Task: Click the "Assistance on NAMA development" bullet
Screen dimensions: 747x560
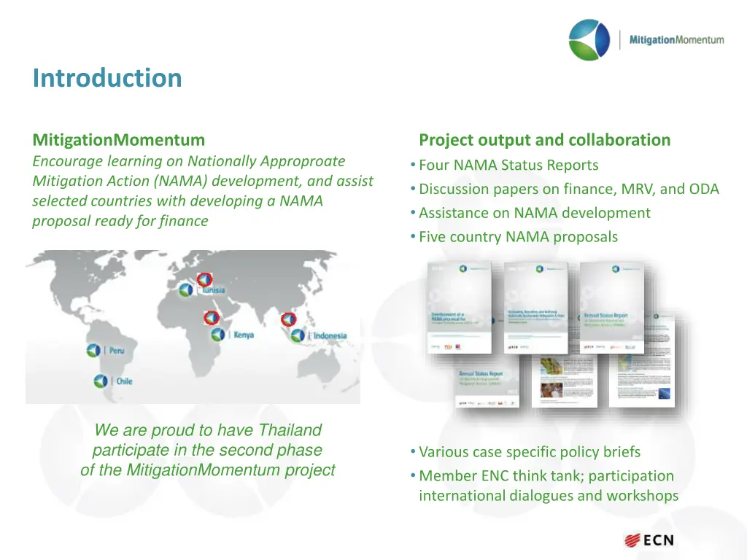Action: click(530, 213)
